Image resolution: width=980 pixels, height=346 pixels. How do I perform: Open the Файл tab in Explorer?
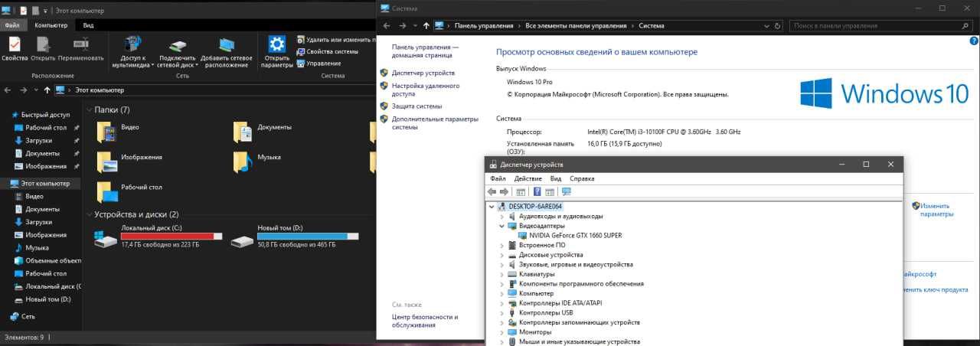(x=11, y=25)
